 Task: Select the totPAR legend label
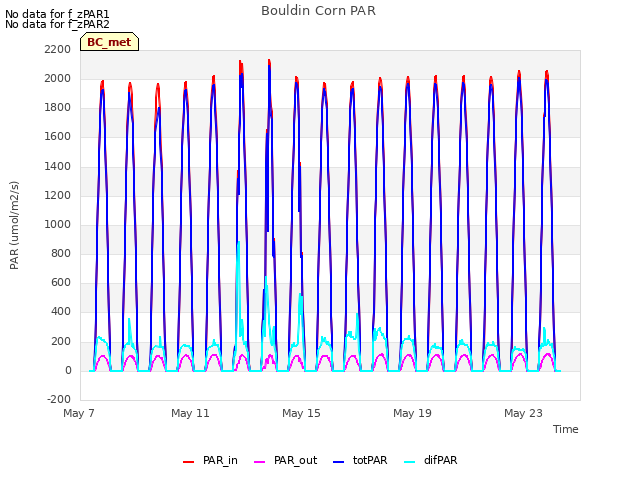pyautogui.click(x=370, y=460)
